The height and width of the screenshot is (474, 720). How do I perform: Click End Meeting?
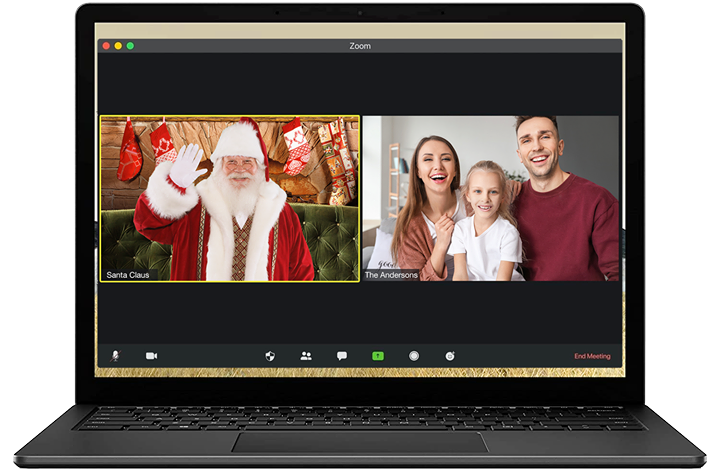[592, 356]
